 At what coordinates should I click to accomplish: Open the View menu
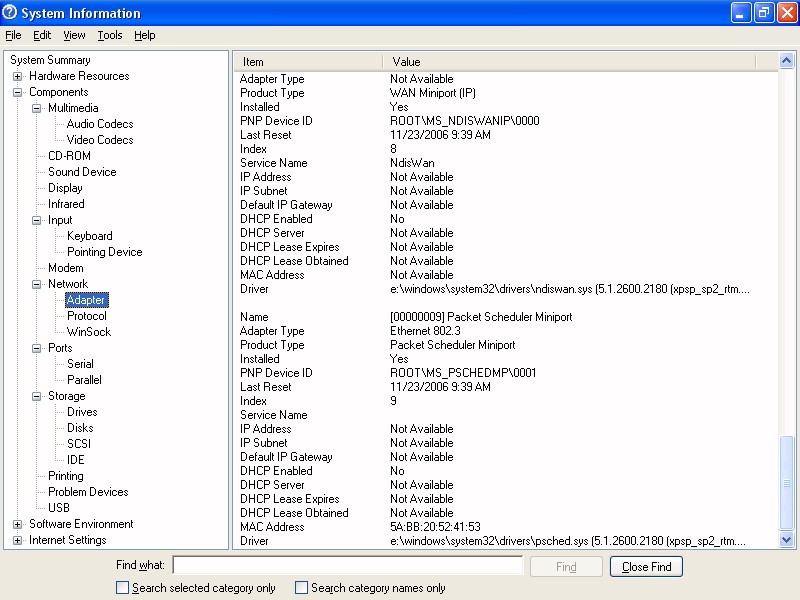pyautogui.click(x=74, y=35)
